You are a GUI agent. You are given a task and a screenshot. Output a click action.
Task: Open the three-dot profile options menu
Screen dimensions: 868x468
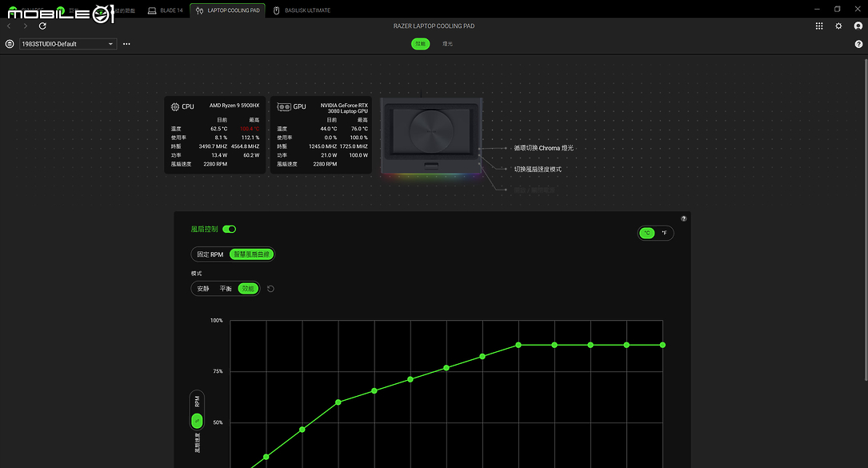126,44
